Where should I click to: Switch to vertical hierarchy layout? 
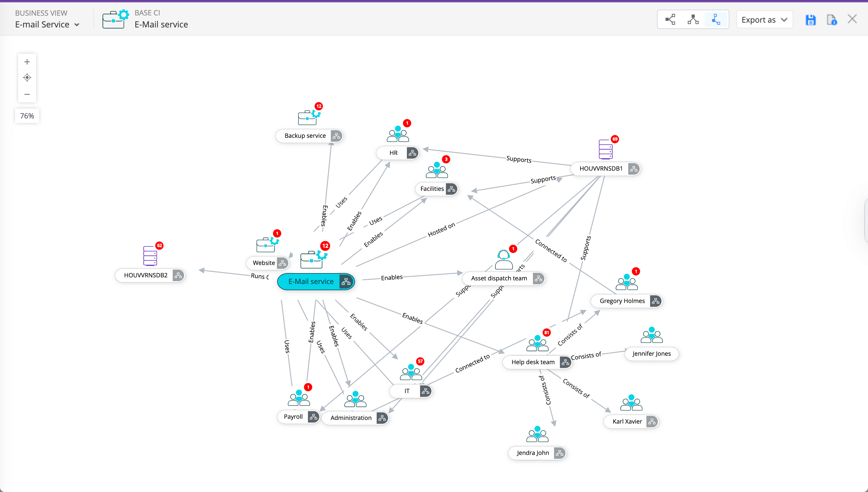(693, 20)
